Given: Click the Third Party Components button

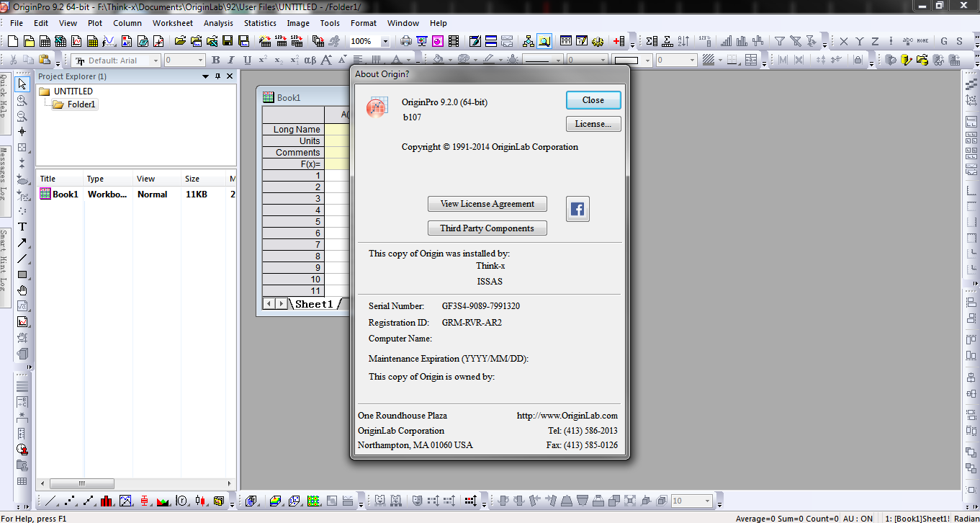Looking at the screenshot, I should (x=487, y=228).
